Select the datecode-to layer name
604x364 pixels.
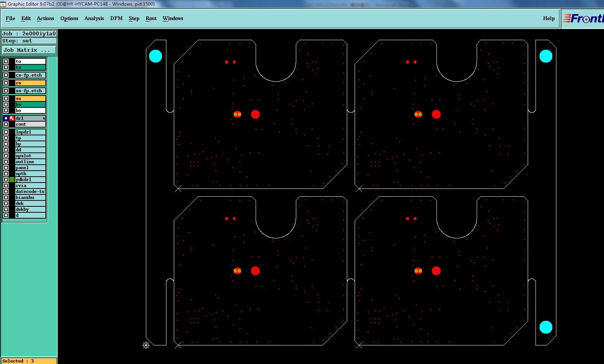pyautogui.click(x=31, y=191)
